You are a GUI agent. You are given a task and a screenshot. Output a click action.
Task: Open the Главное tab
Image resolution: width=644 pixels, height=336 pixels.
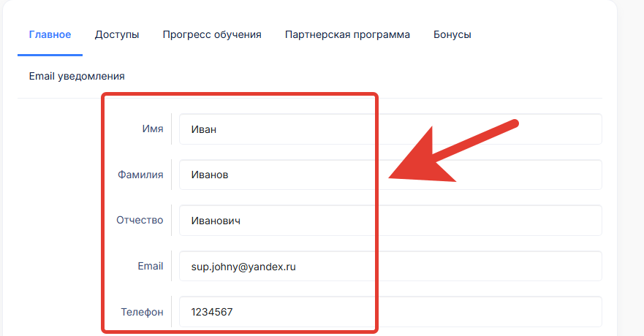pyautogui.click(x=50, y=34)
